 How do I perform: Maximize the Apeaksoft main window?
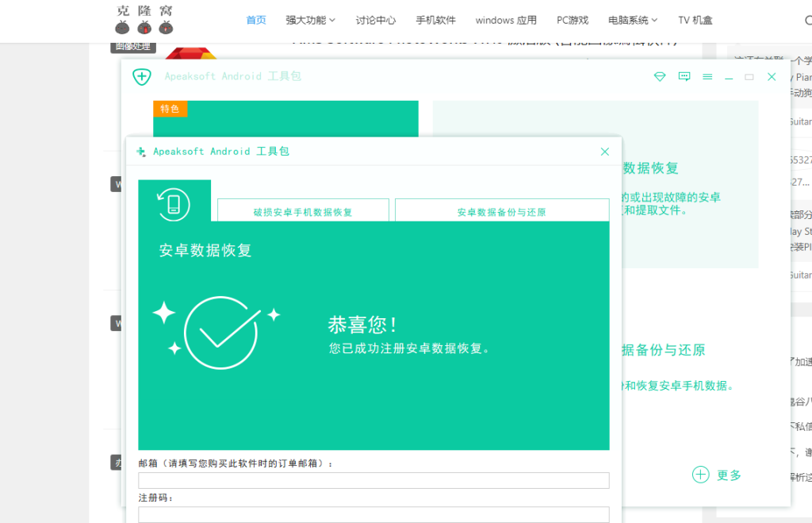(749, 77)
